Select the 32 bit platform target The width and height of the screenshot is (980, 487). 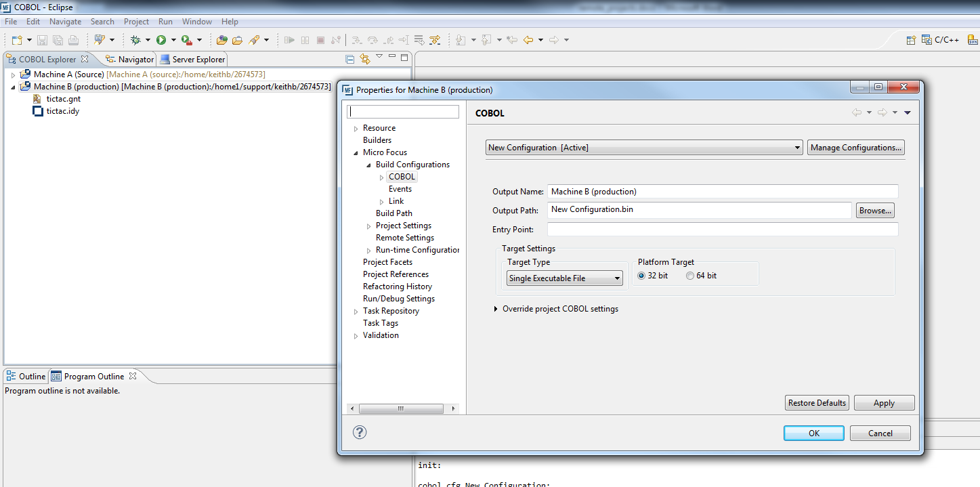click(x=641, y=276)
